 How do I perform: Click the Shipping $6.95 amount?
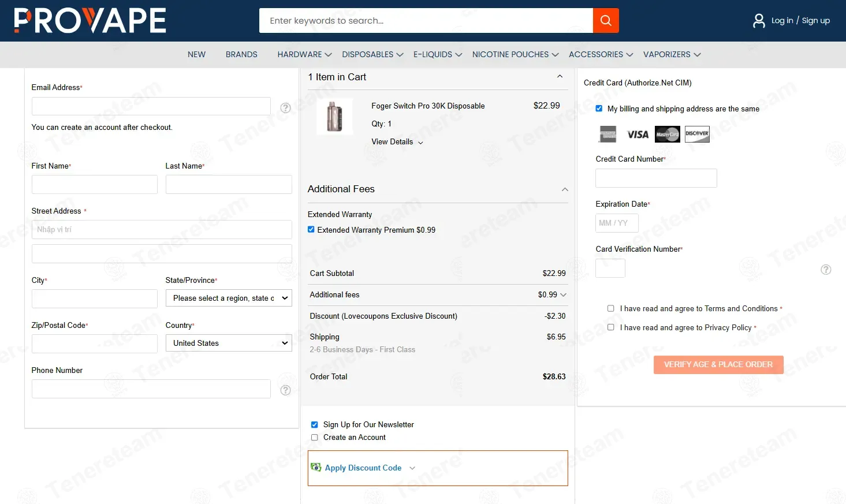click(556, 337)
